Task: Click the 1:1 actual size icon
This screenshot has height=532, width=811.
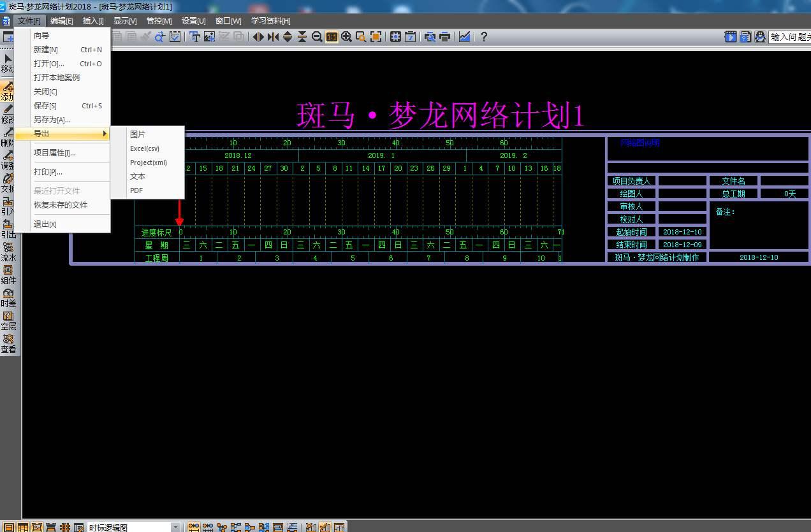Action: [332, 37]
